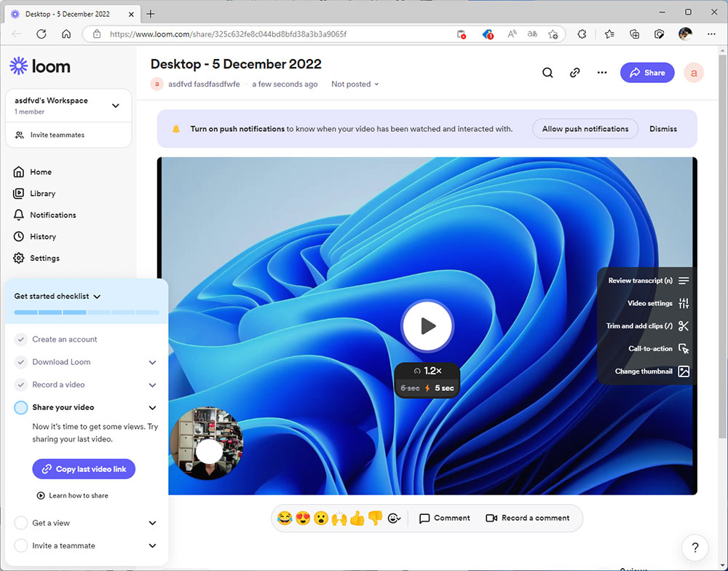Screen dimensions: 728x571
Task: Click Invite teammates link
Action: (50, 135)
